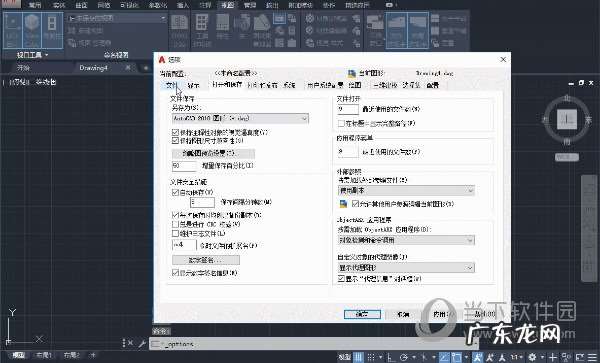Click the application menu recent files field
The height and width of the screenshot is (363, 600).
(x=348, y=152)
